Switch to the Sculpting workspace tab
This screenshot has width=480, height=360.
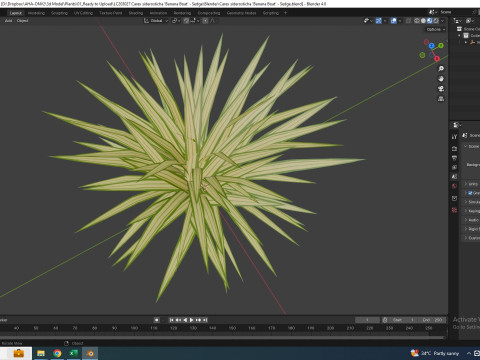click(59, 13)
